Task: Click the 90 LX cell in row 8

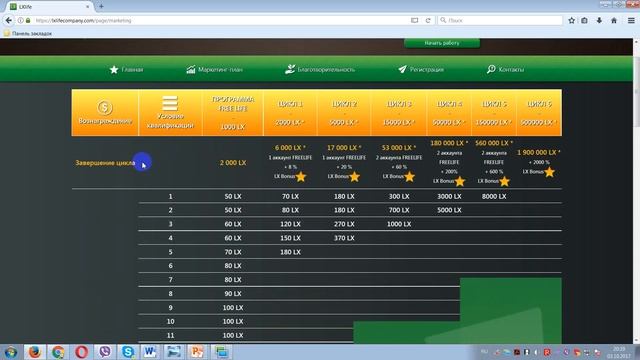Action: [x=233, y=293]
